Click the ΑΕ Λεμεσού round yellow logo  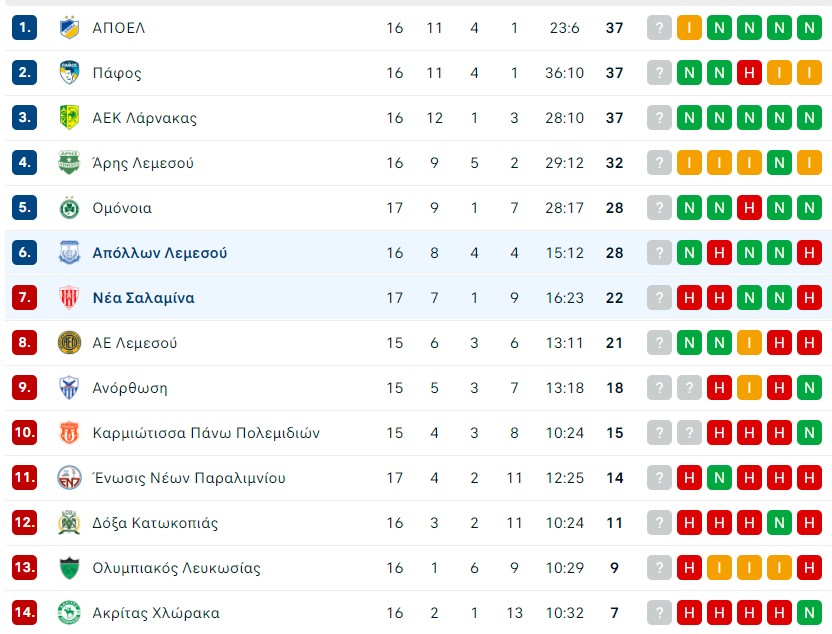pos(70,343)
